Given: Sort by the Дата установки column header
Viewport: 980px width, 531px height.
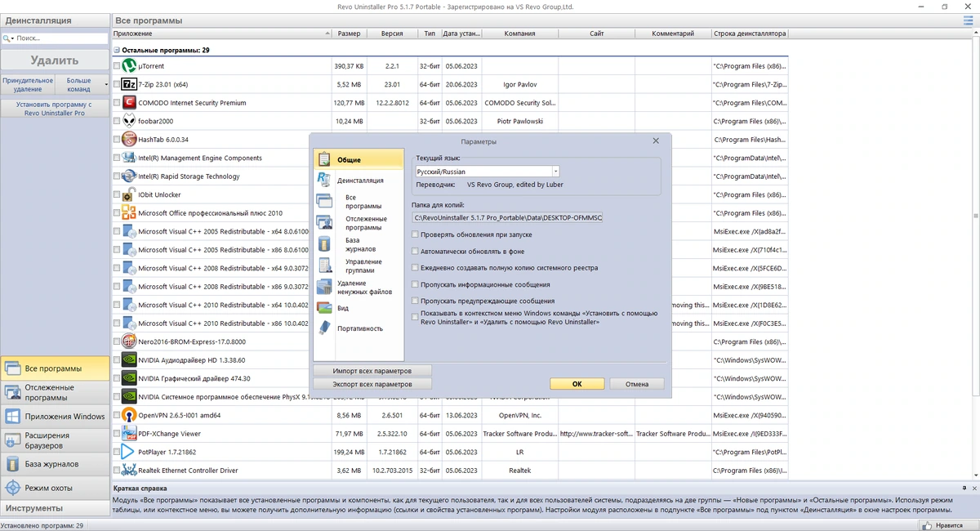Looking at the screenshot, I should click(x=461, y=33).
